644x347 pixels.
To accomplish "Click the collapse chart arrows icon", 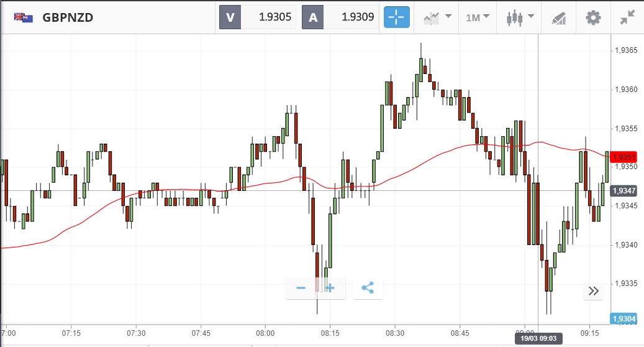I will click(628, 17).
